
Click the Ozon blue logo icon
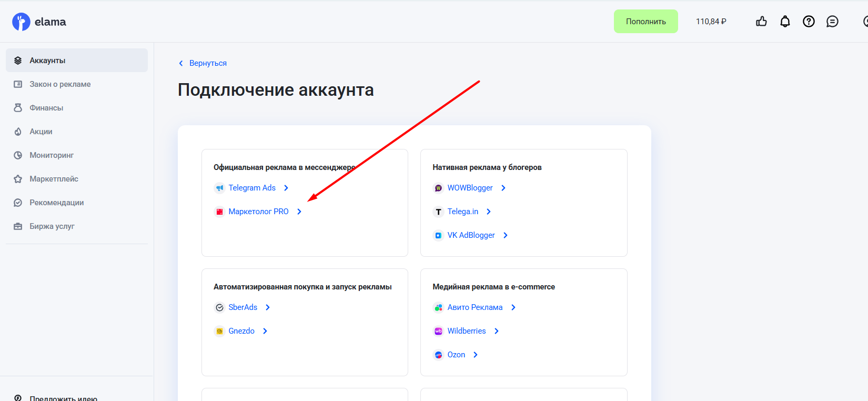click(438, 355)
